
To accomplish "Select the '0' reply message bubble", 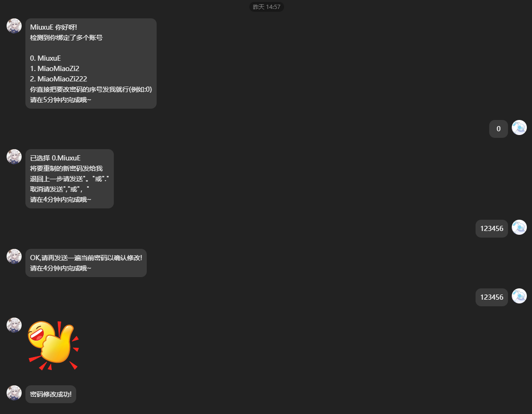I will 499,129.
